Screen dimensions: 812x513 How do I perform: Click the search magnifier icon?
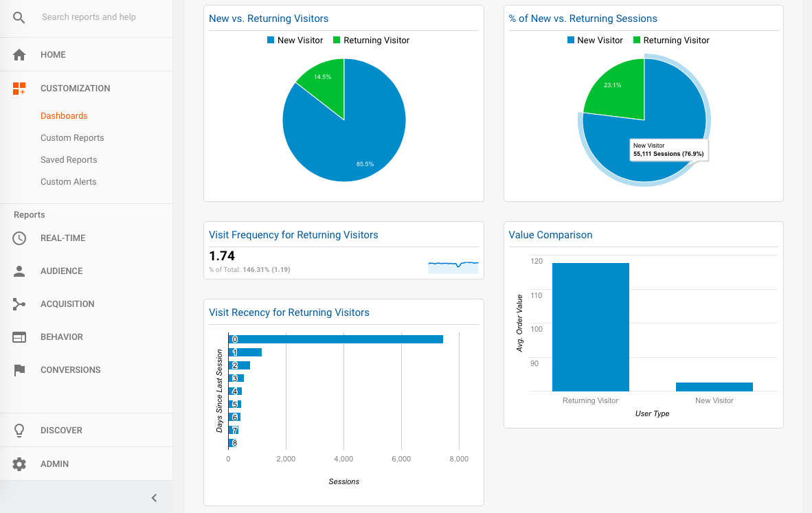pos(19,18)
